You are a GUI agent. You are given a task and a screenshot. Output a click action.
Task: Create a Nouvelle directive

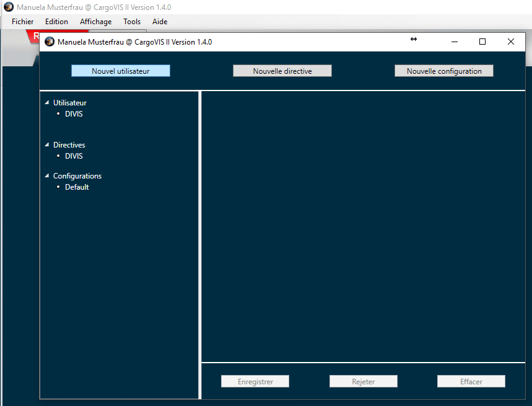point(282,71)
